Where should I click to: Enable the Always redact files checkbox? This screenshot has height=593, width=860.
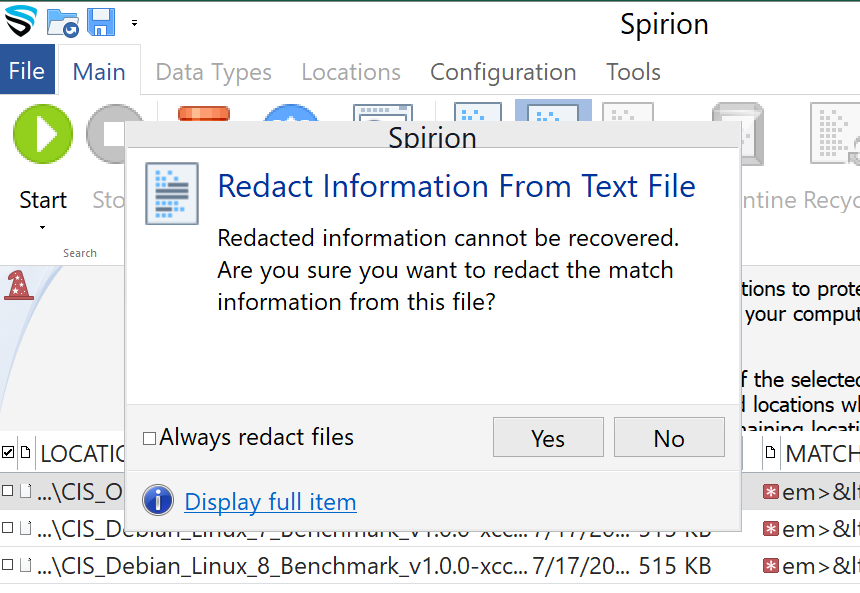click(x=150, y=438)
